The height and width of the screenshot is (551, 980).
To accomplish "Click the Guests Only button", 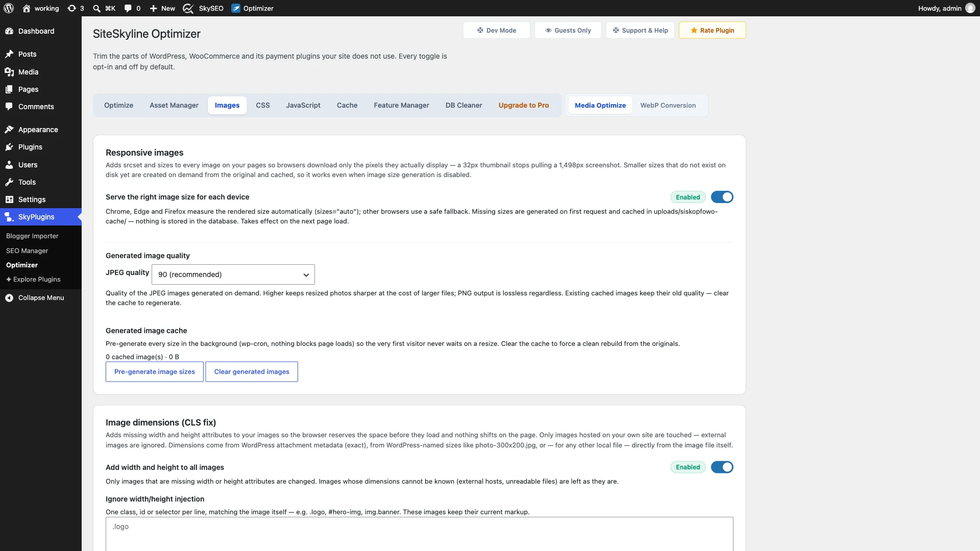I will click(x=568, y=30).
